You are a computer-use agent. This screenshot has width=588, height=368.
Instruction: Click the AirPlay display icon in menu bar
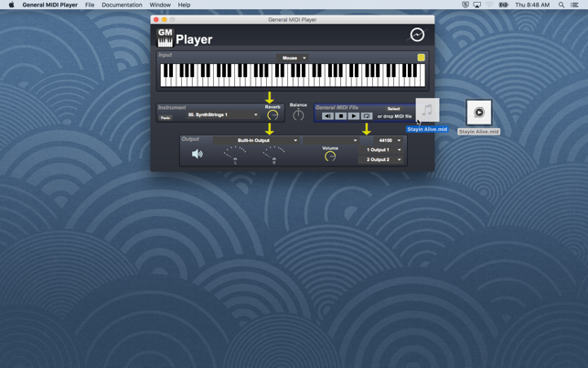coord(477,5)
